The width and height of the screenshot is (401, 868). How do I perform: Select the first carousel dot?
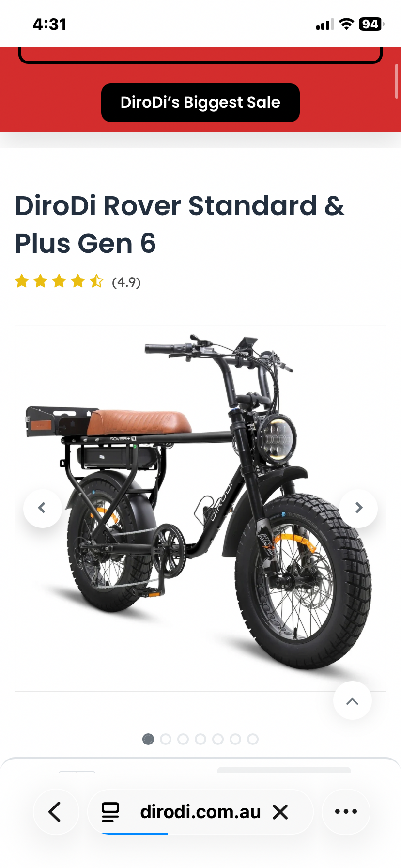148,739
